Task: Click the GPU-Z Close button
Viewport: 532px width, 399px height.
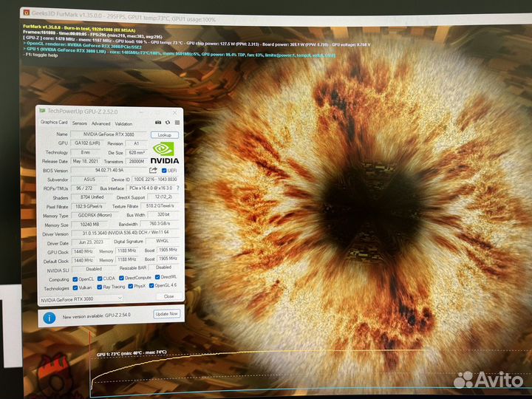Action: point(168,296)
